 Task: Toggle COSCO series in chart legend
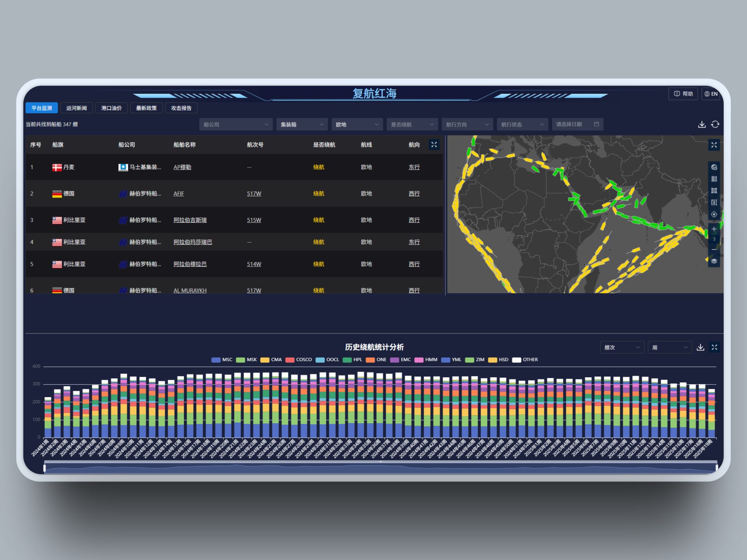click(x=299, y=360)
